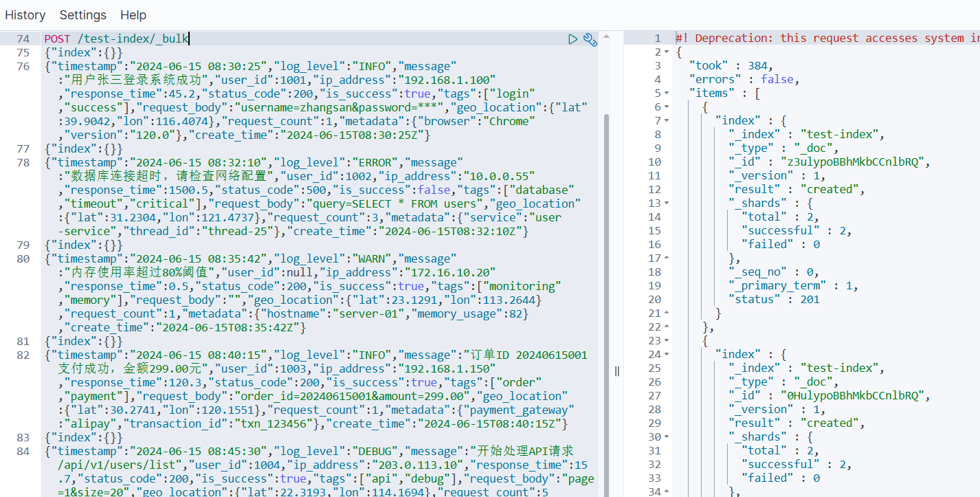Viewport: 980px width, 497px height.
Task: Collapse the first item object at line 6
Action: click(x=667, y=107)
